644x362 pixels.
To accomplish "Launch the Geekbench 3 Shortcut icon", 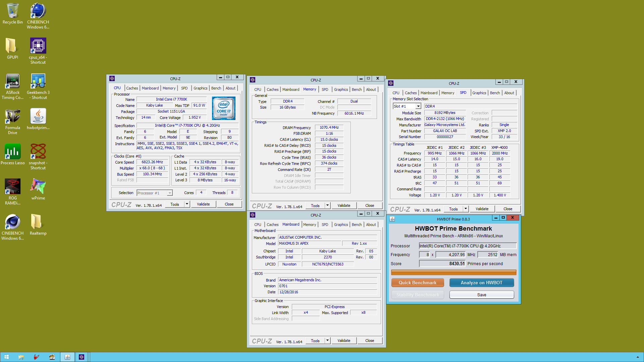I will coord(38,86).
